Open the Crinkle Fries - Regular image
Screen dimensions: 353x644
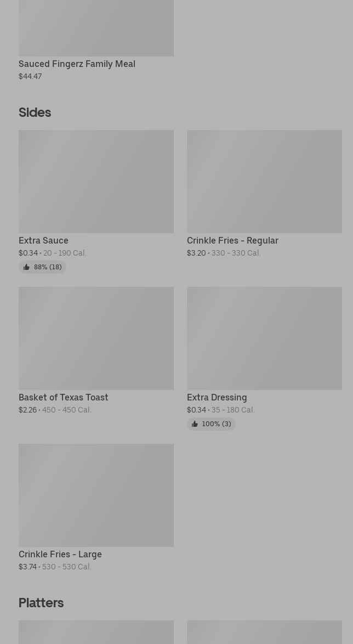[x=264, y=182]
